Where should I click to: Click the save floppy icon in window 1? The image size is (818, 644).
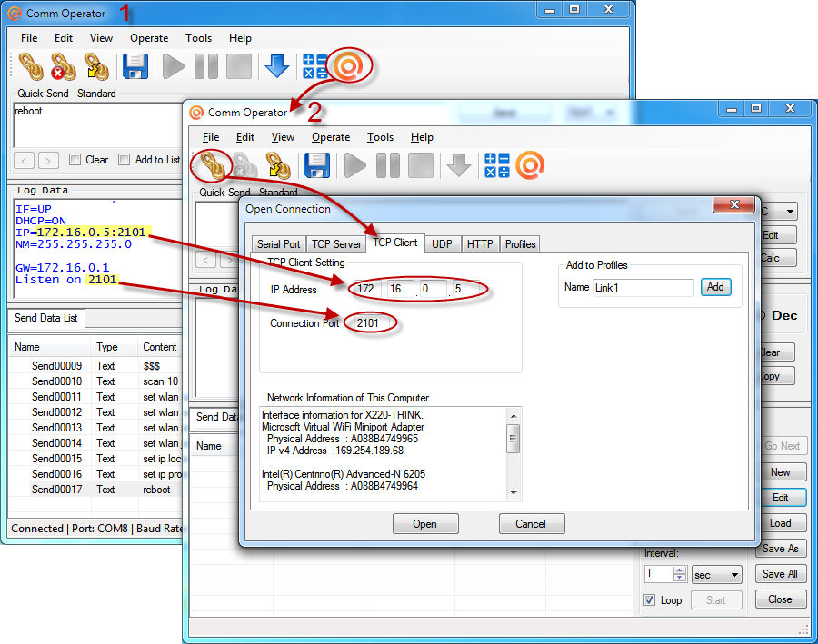pyautogui.click(x=135, y=66)
